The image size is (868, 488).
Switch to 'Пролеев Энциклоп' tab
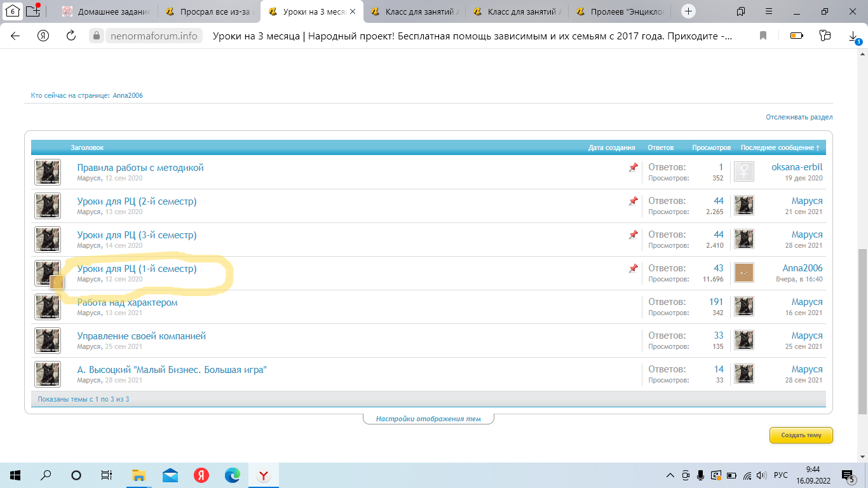click(620, 11)
